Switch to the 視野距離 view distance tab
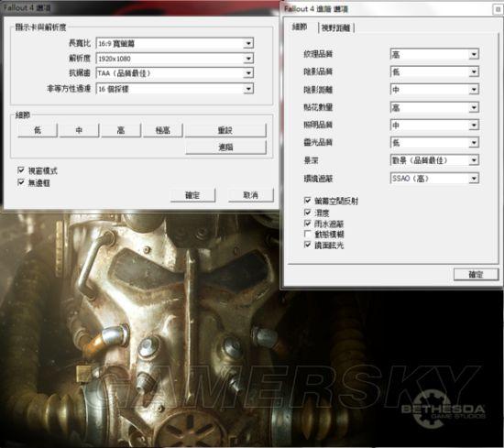504x448 pixels. [336, 28]
